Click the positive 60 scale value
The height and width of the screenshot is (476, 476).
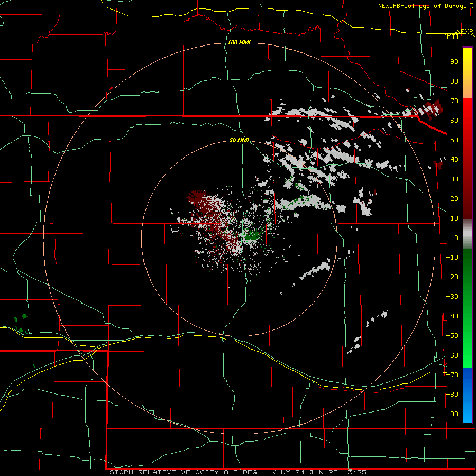[x=454, y=120]
